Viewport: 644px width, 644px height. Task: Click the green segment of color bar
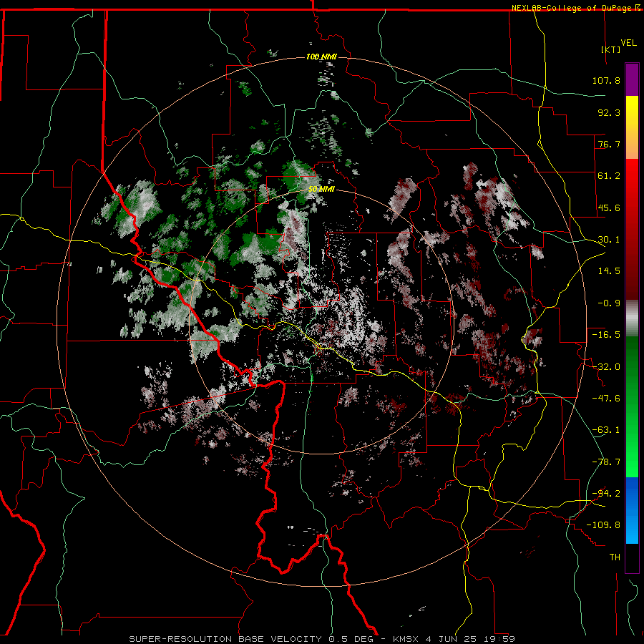pyautogui.click(x=632, y=406)
